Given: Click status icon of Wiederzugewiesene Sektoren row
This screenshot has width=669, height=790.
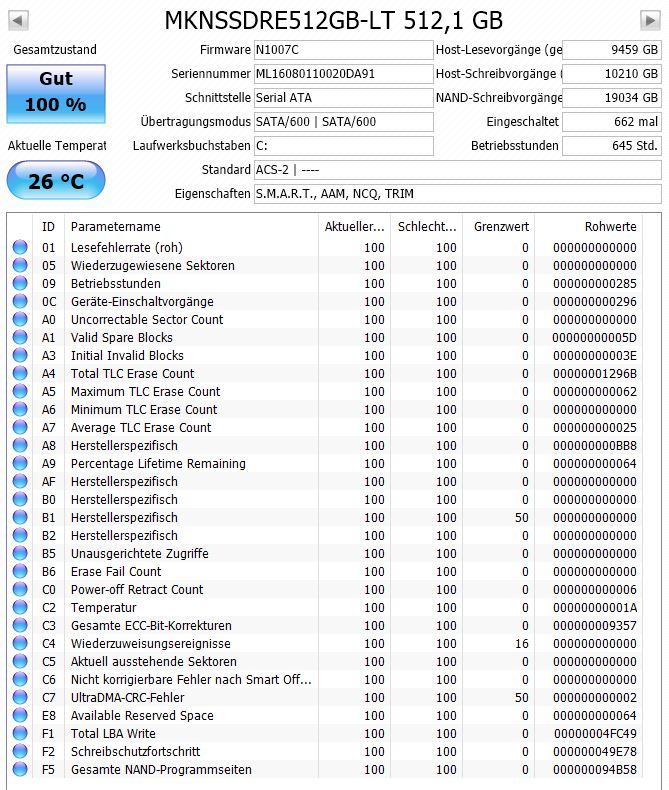Looking at the screenshot, I should (x=20, y=266).
